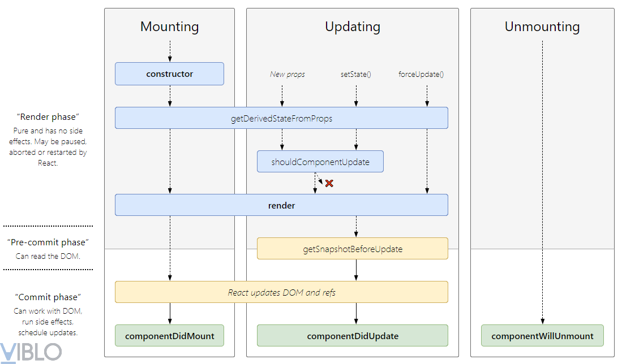Click the React updates DOM and refs bar
622x364 pixels.
[x=281, y=292]
